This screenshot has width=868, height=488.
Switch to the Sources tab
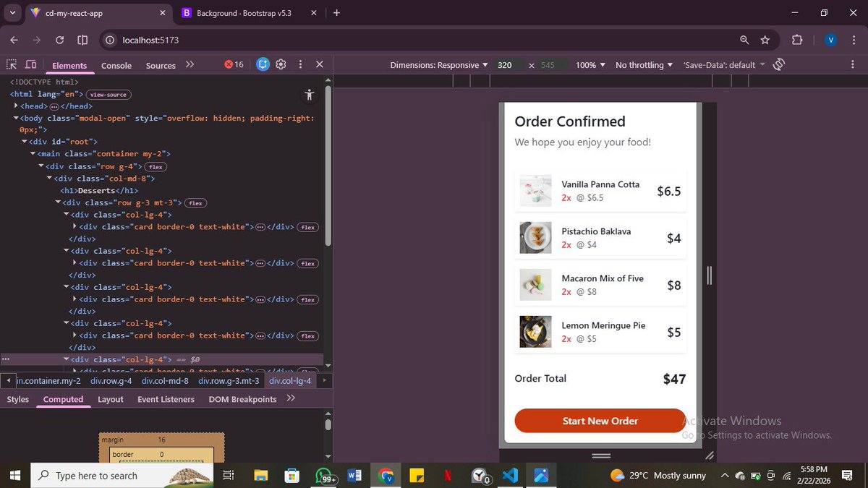click(161, 65)
